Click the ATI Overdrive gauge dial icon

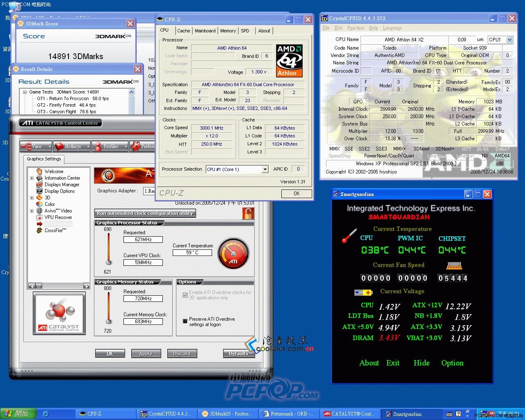pos(233,254)
